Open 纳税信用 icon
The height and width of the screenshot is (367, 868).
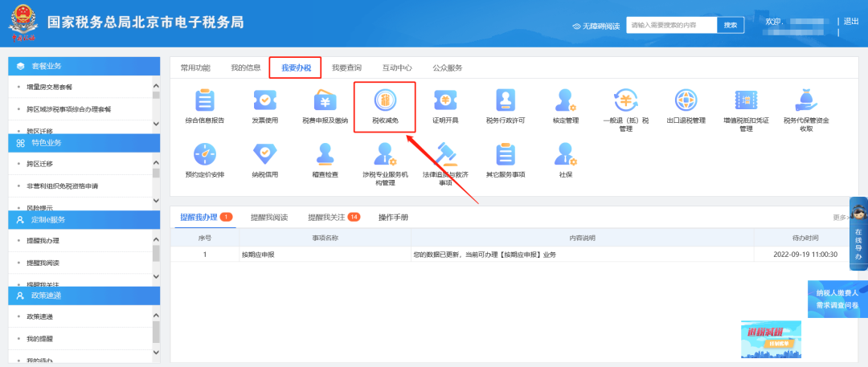[264, 154]
